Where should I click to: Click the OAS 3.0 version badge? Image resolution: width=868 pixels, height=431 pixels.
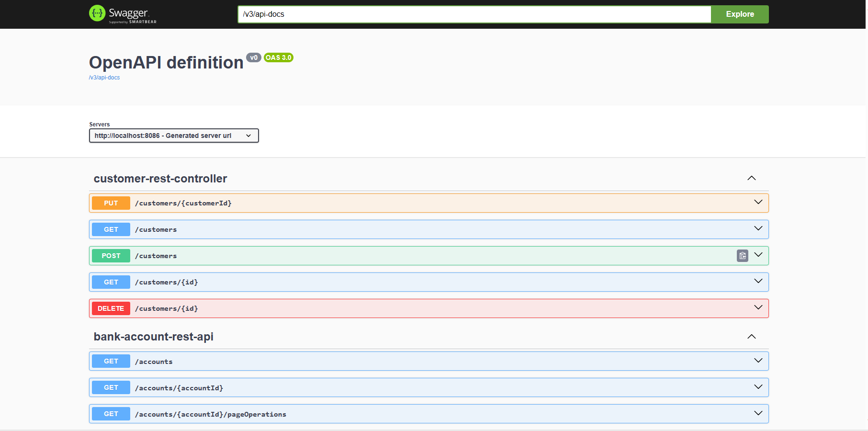tap(279, 57)
